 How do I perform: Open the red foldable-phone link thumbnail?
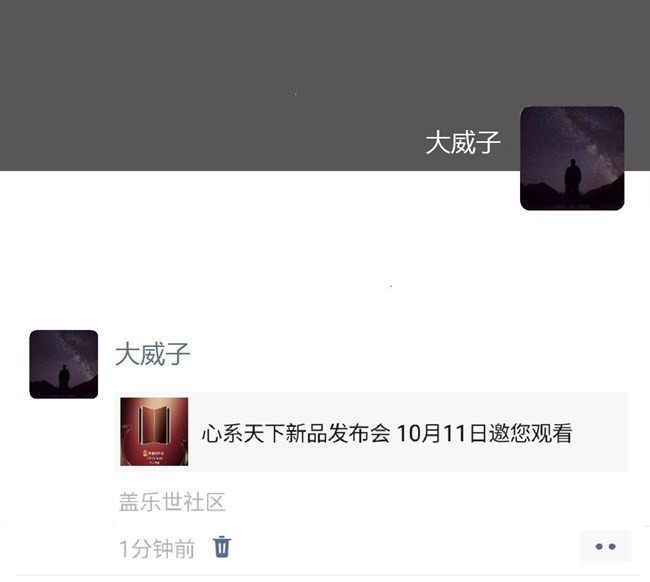tap(154, 432)
